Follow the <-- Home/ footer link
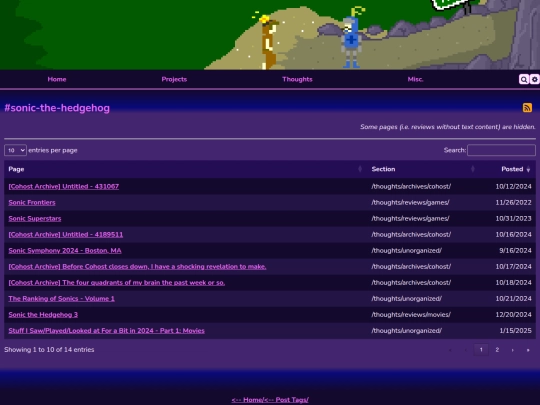The height and width of the screenshot is (405, 540). tap(247, 400)
